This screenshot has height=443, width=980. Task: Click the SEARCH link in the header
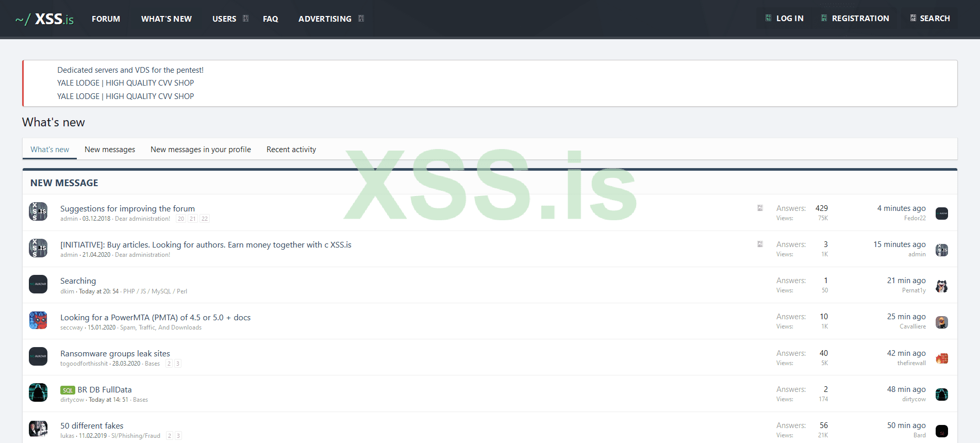pos(935,18)
